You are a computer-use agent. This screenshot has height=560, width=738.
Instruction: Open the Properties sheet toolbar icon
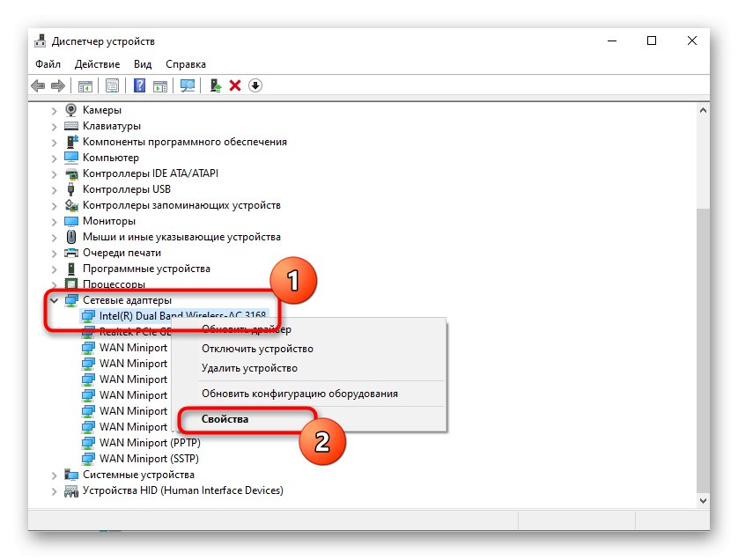pyautogui.click(x=112, y=85)
